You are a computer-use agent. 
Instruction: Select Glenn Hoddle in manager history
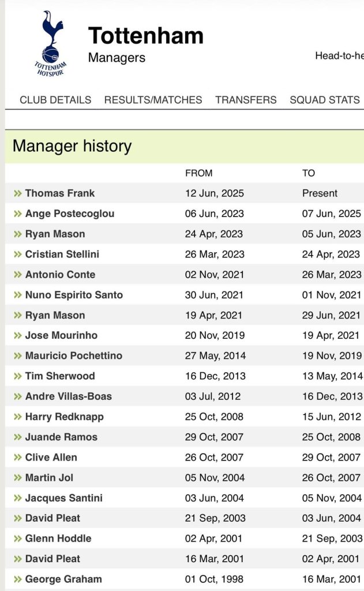coord(58,538)
